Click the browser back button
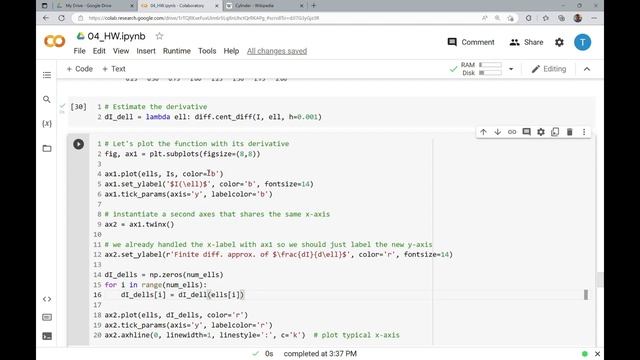Screen dimensions: 640x360 (x=46, y=18)
